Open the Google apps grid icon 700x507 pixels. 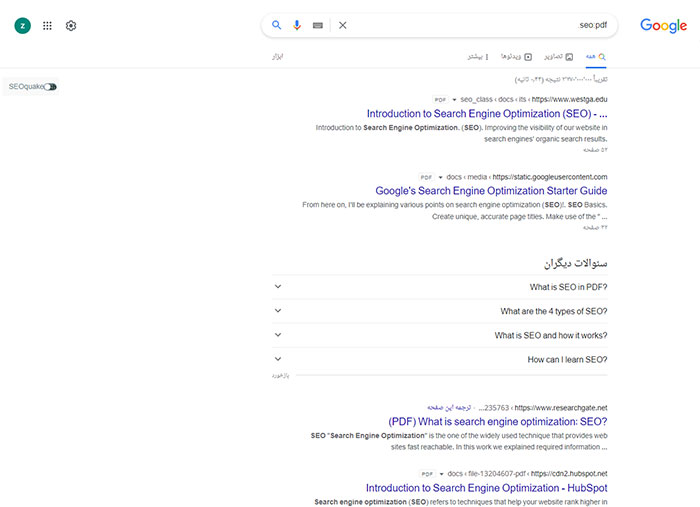[x=47, y=25]
